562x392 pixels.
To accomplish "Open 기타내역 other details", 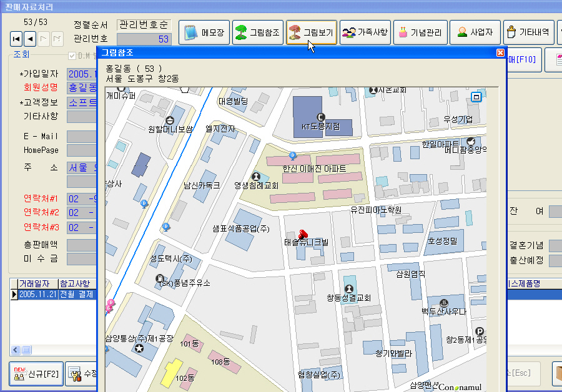I will tap(529, 32).
